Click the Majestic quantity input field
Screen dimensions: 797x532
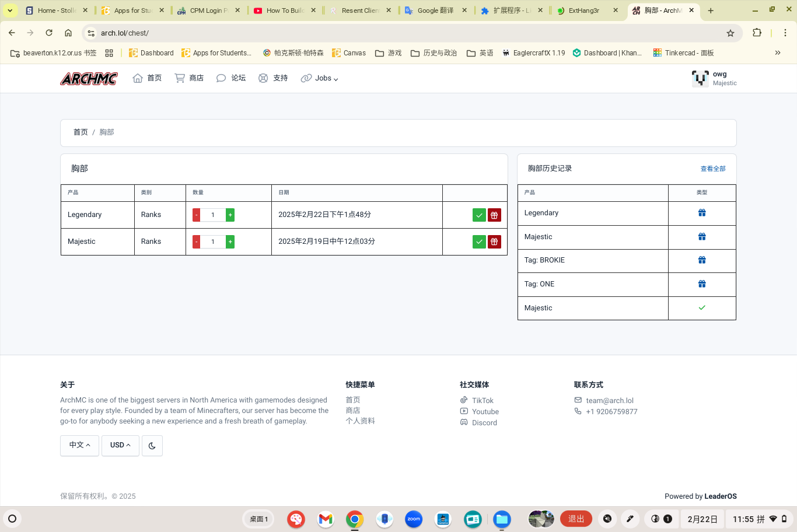pos(213,242)
